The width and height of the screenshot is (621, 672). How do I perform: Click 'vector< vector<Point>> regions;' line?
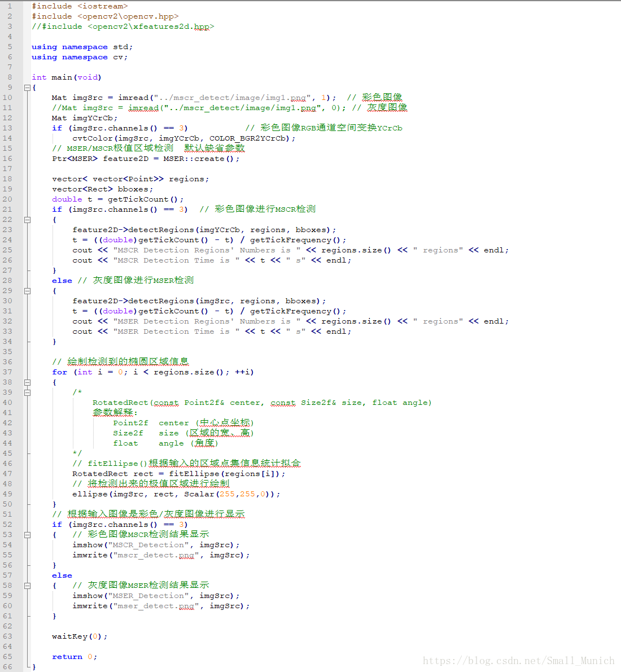[130, 178]
